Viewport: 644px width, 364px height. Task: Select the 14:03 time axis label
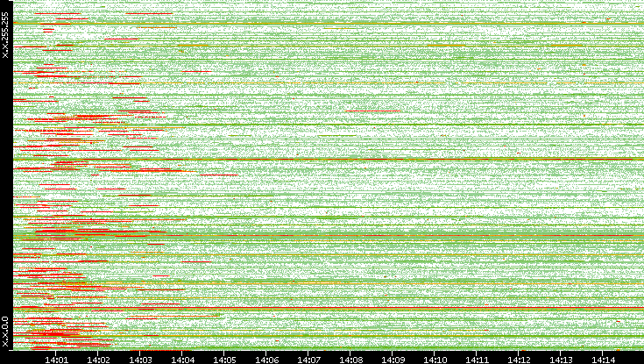click(140, 359)
